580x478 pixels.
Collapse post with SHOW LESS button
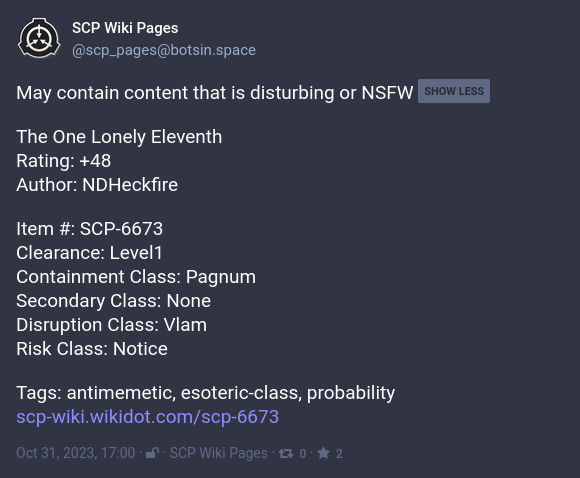[454, 91]
